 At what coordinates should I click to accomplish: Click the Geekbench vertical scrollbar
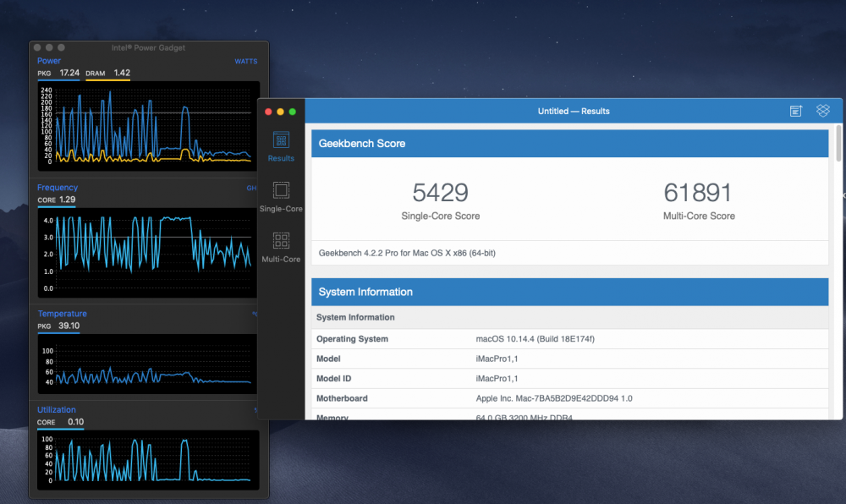pos(838,144)
